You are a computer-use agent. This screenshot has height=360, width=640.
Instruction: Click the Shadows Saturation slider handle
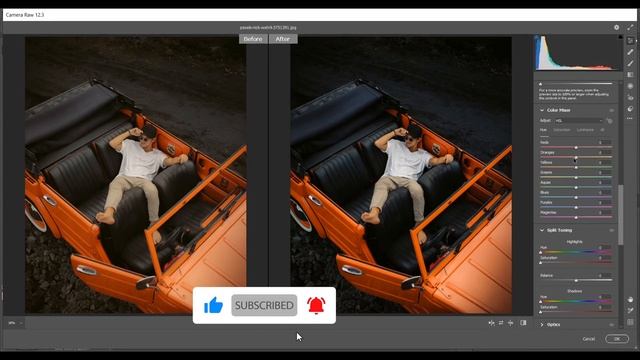540,312
